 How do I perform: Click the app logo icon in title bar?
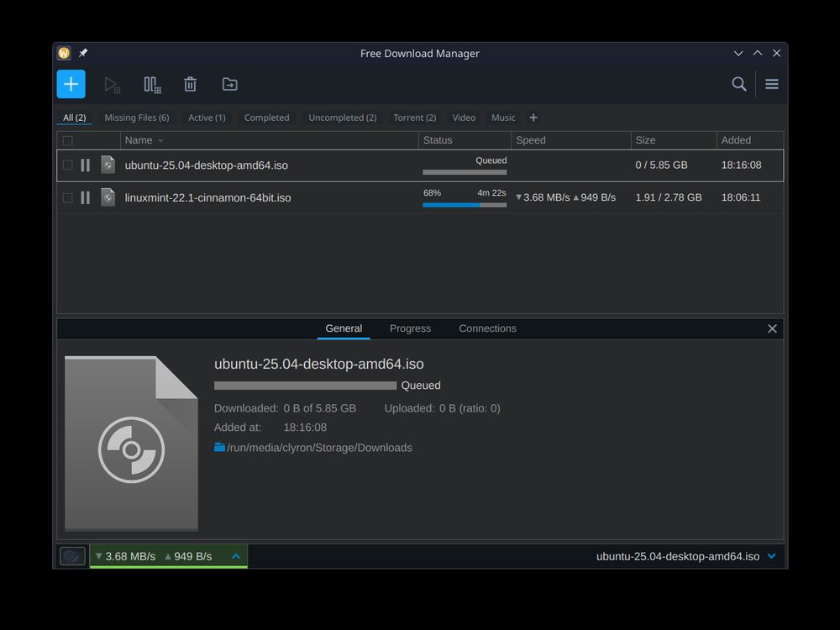click(65, 53)
